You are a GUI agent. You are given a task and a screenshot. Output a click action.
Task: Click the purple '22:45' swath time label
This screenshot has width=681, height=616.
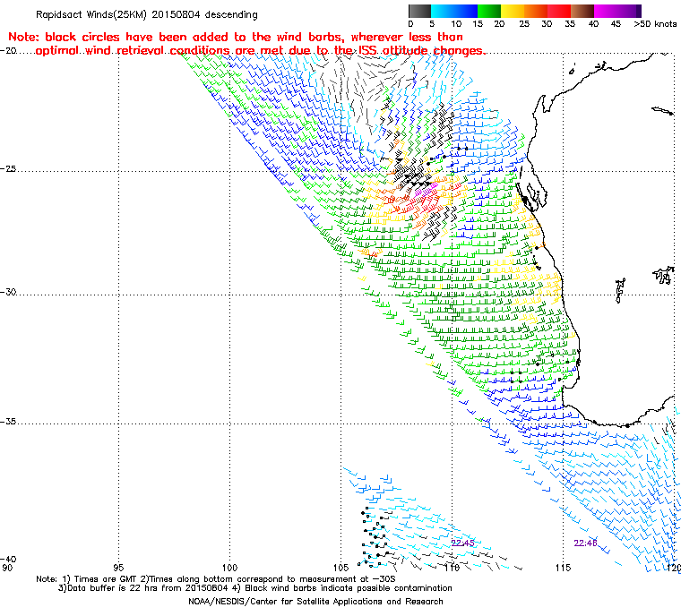click(x=462, y=543)
